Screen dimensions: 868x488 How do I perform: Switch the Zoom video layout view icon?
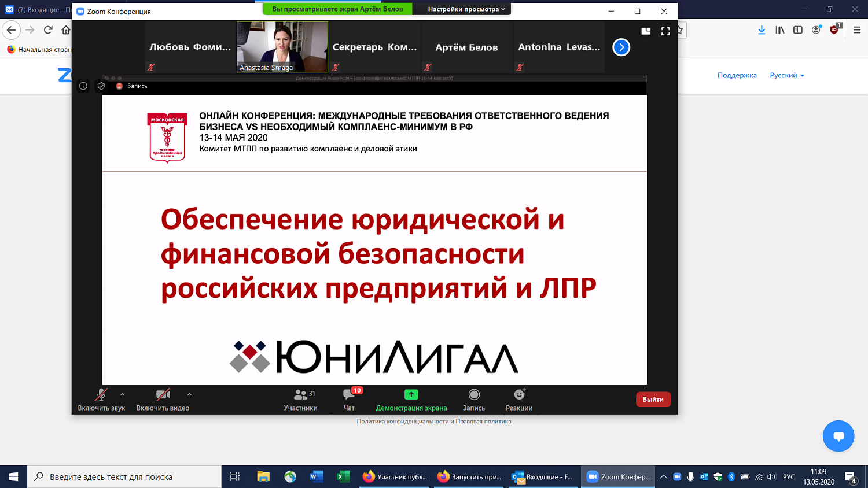[646, 31]
